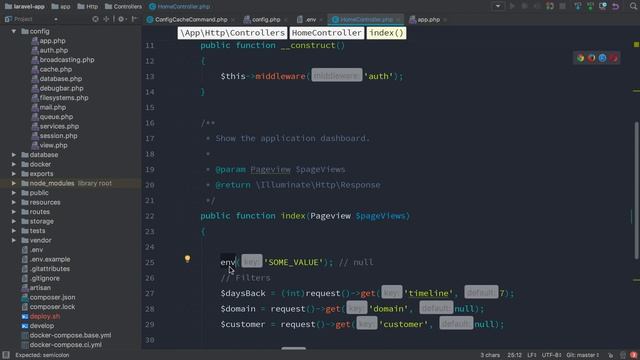Click 25:12 cursor position in status bar

514,355
